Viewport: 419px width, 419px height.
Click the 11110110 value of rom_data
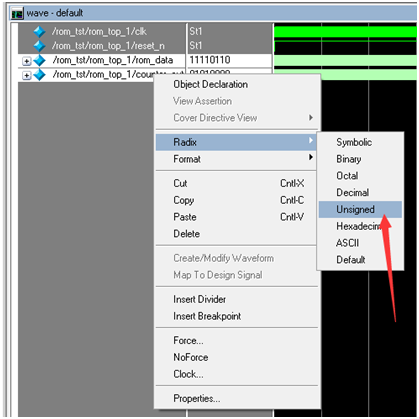coord(210,60)
